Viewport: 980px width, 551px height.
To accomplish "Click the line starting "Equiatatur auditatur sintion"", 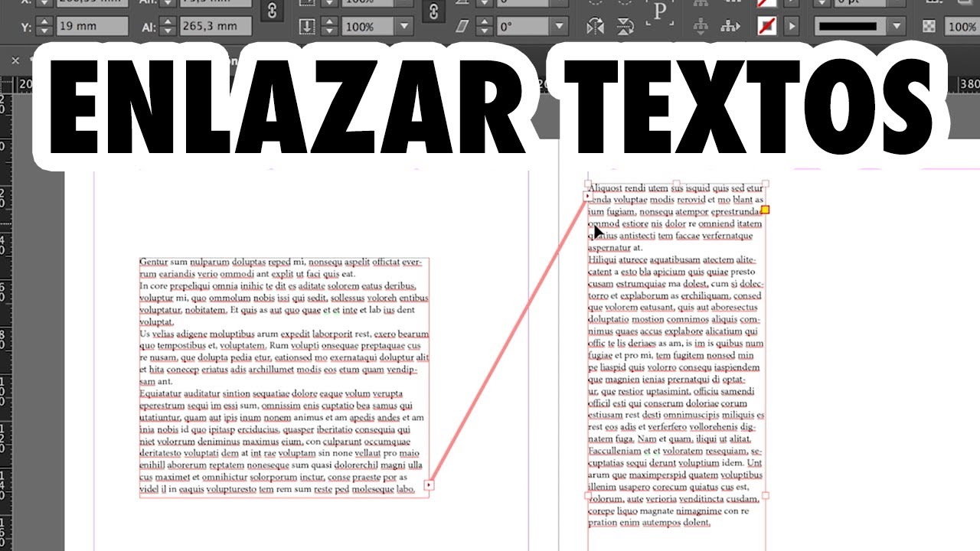I will coord(271,394).
